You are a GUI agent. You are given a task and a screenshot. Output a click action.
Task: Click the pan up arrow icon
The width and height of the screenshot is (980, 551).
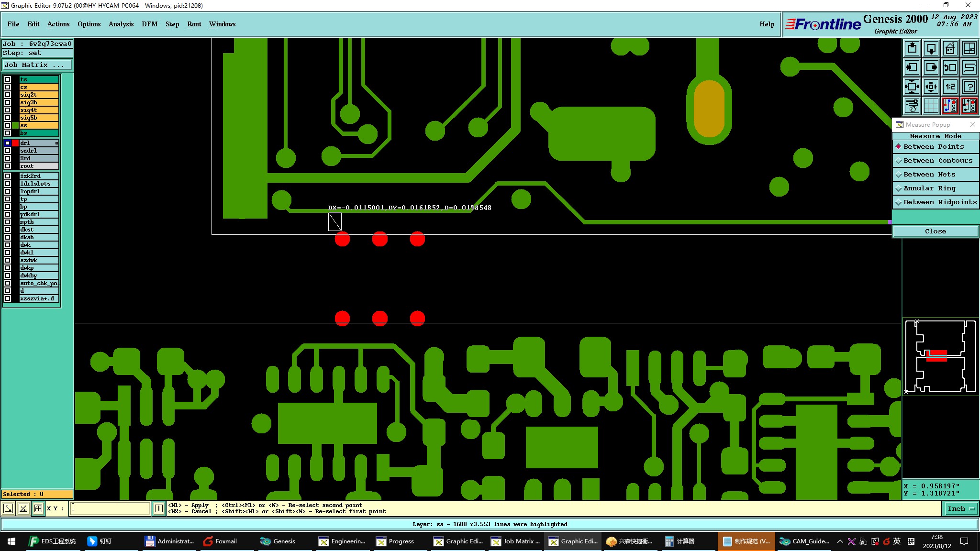(x=912, y=48)
